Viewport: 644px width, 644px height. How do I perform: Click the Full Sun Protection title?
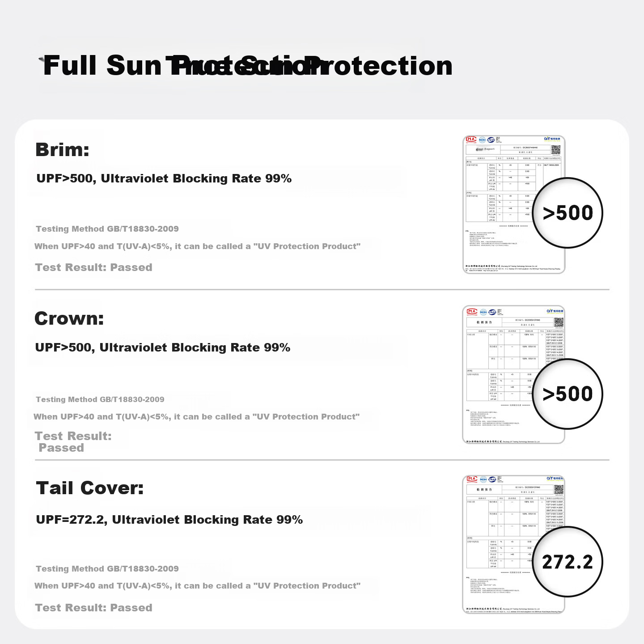click(x=247, y=66)
